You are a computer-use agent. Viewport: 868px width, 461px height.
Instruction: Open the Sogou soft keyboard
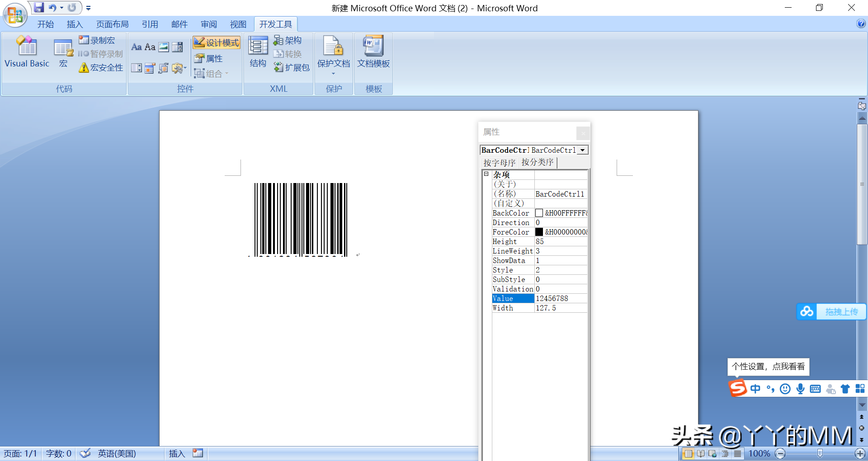tap(815, 389)
